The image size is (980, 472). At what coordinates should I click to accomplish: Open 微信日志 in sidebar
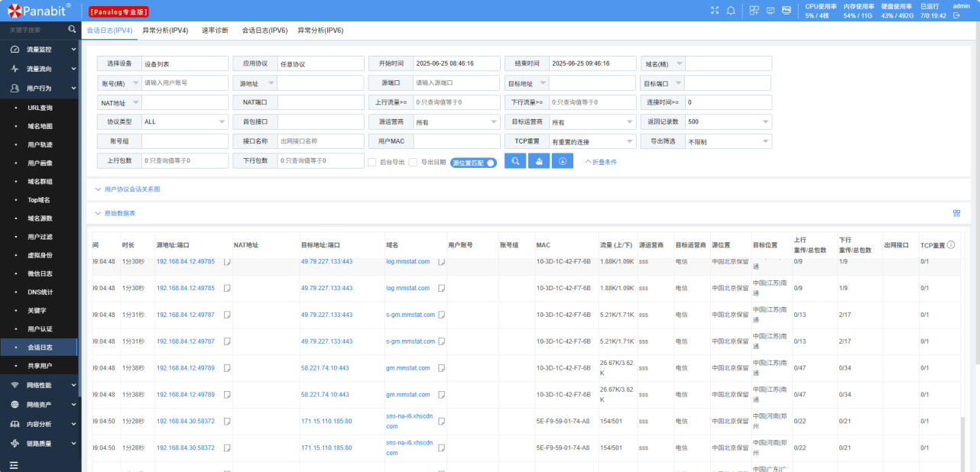point(41,273)
